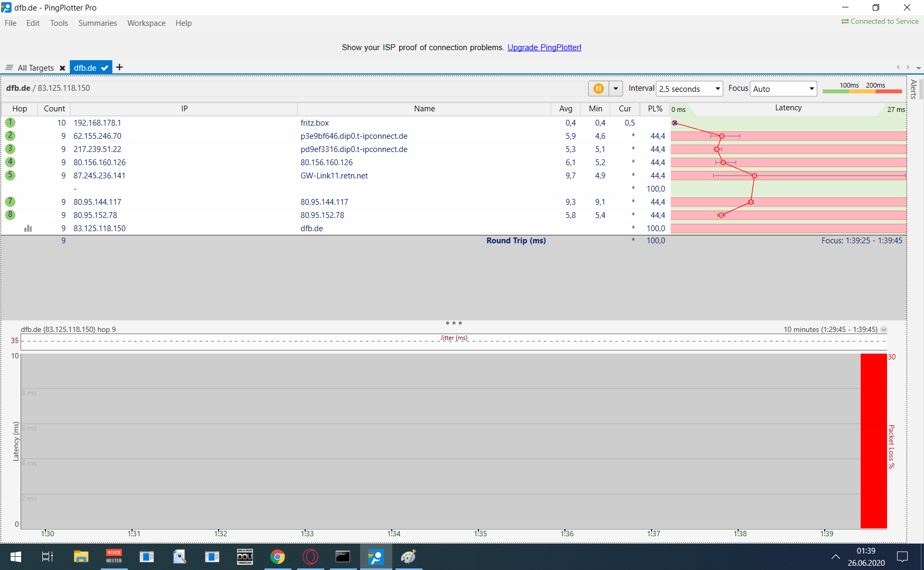Add a new target tab with plus

point(119,67)
